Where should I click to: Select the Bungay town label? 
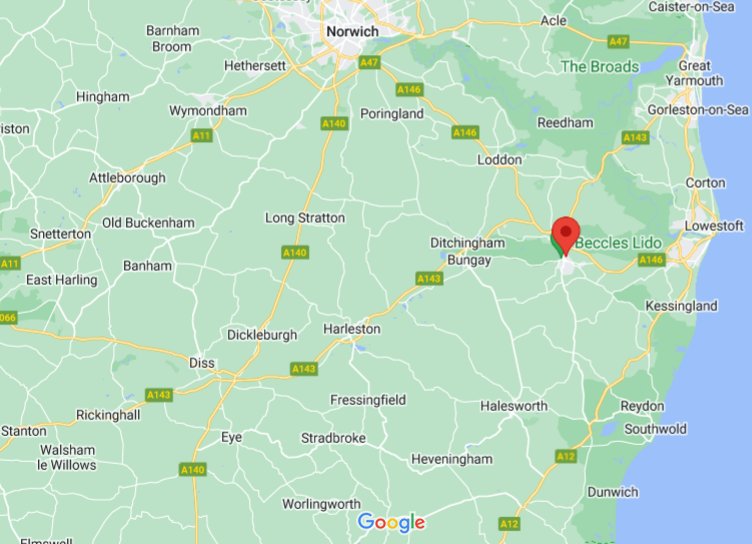[469, 260]
